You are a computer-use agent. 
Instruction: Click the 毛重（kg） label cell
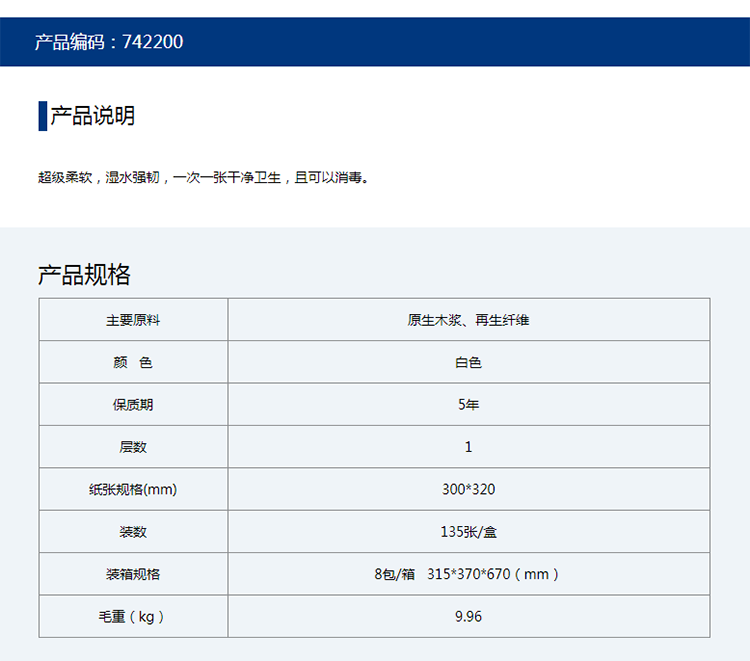133,617
